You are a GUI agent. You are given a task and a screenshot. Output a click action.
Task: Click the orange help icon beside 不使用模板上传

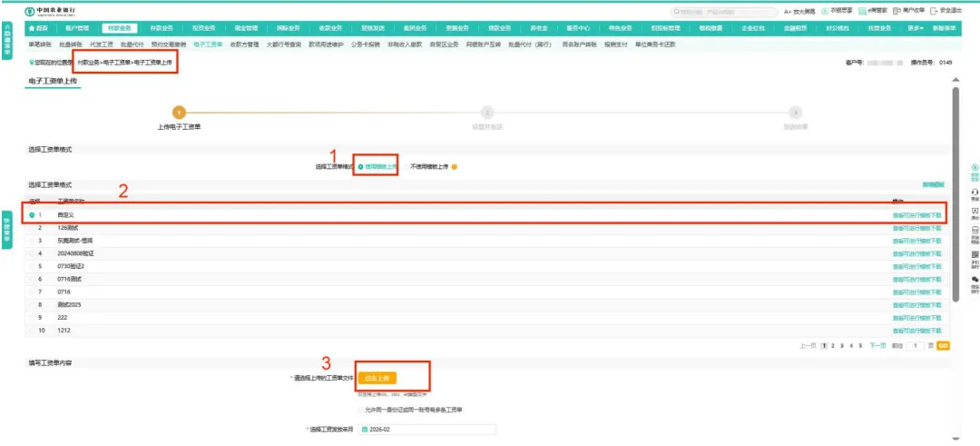455,167
